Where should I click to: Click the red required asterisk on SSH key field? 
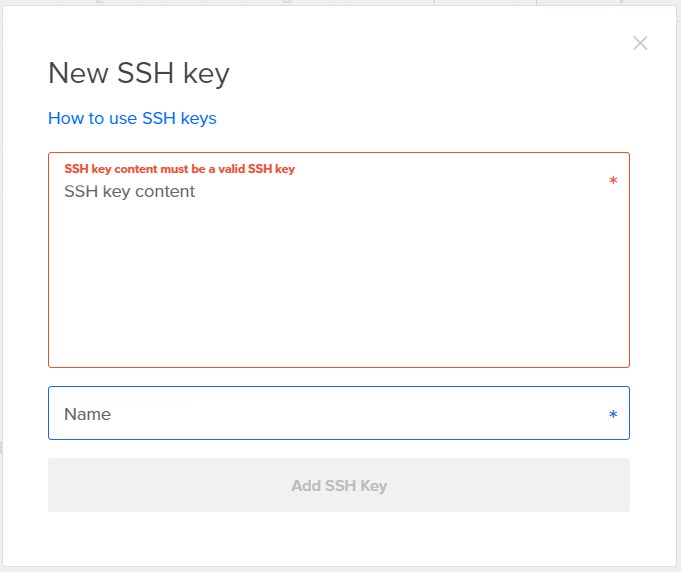pos(613,181)
